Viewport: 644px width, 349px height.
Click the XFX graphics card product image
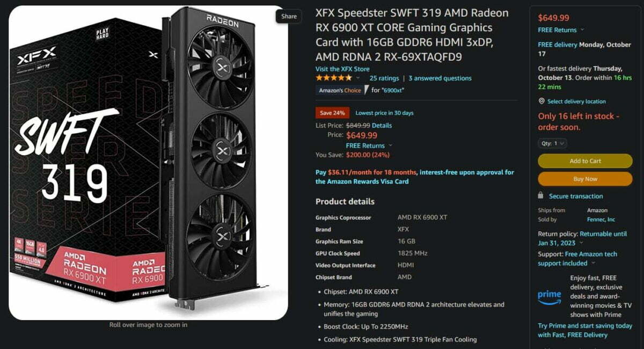pos(149,163)
